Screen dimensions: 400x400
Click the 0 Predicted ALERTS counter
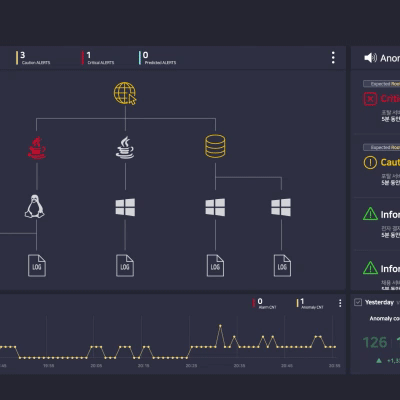(157, 58)
